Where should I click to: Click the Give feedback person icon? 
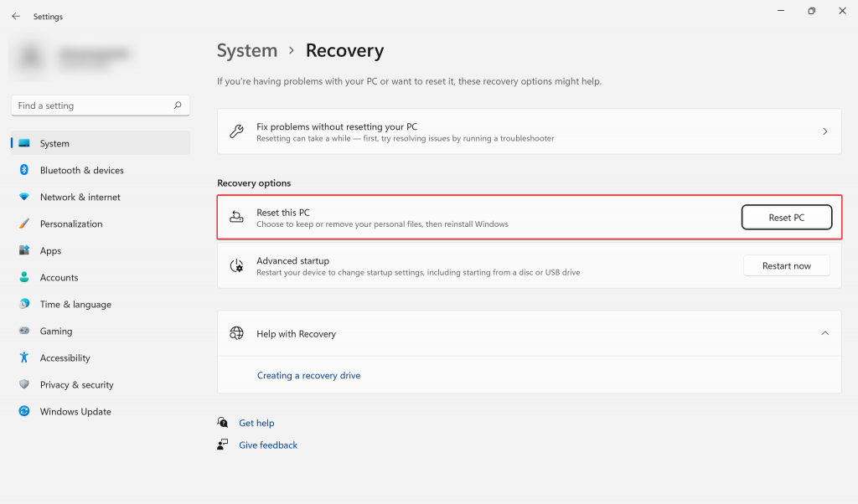tap(223, 445)
